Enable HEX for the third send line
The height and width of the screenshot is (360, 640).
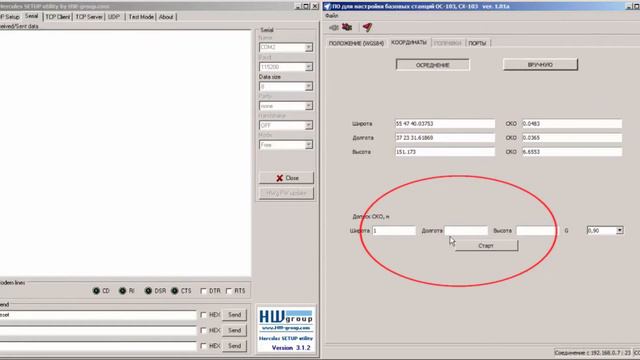click(x=203, y=346)
